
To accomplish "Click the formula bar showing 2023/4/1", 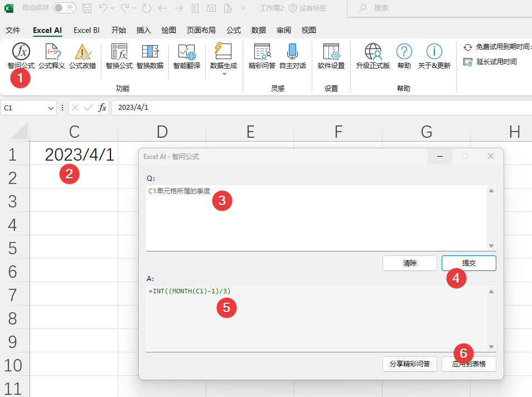I will pos(322,108).
